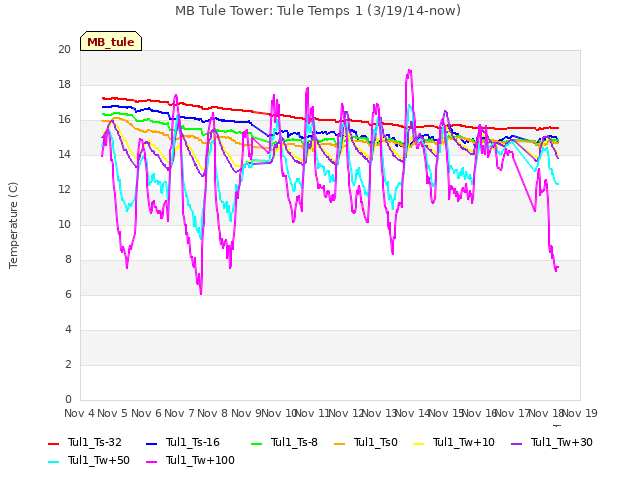Click the y-axis value 16
Viewport: 640px width, 480px height.
(64, 120)
